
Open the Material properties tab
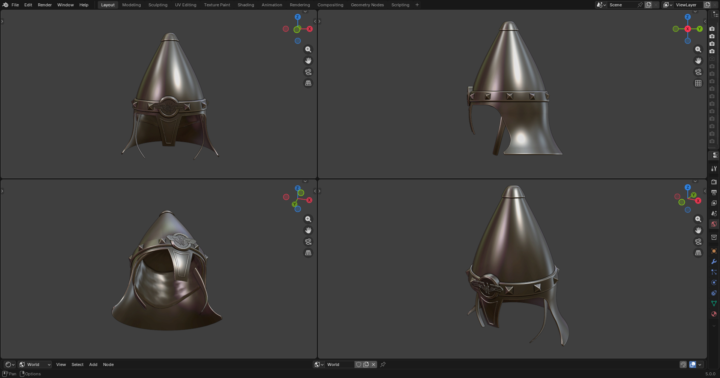[x=714, y=314]
